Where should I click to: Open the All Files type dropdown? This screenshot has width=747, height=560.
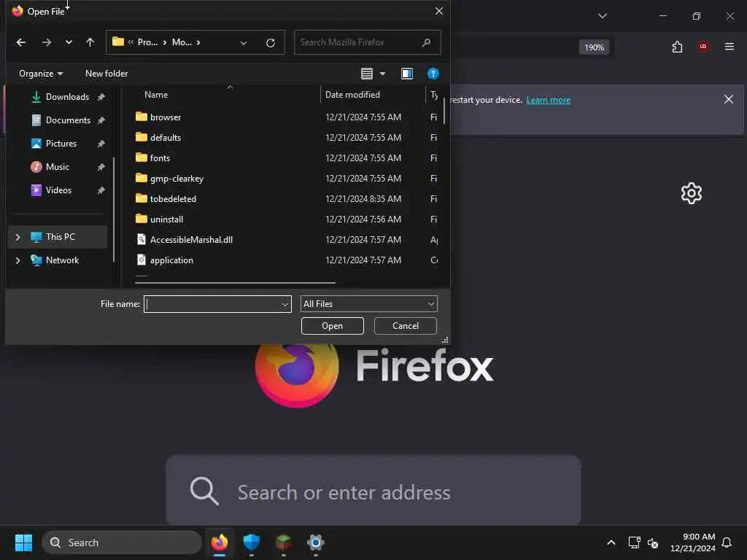(368, 304)
